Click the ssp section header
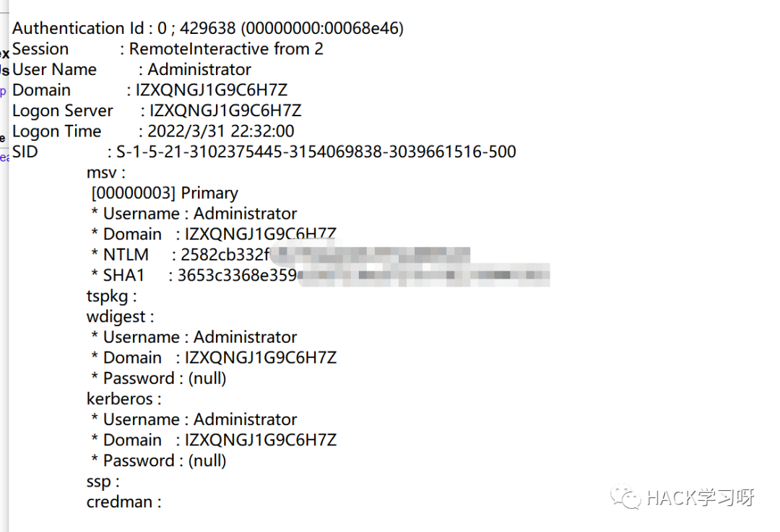The height and width of the screenshot is (532, 780). [103, 481]
